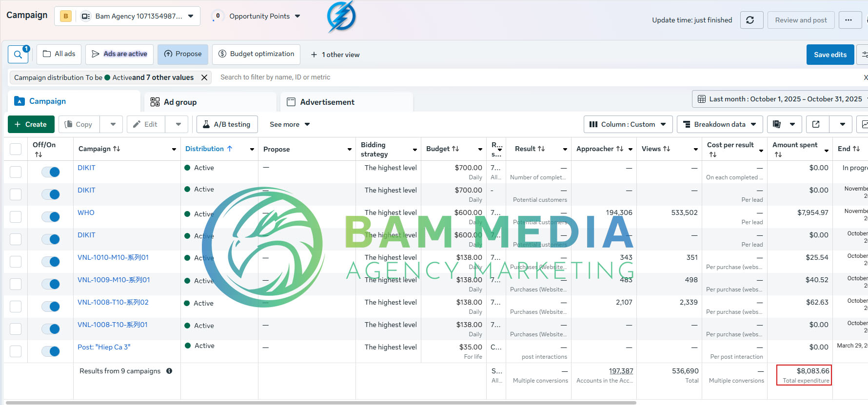Open the Bam Agency account dropdown
The width and height of the screenshot is (868, 405).
pyautogui.click(x=127, y=16)
